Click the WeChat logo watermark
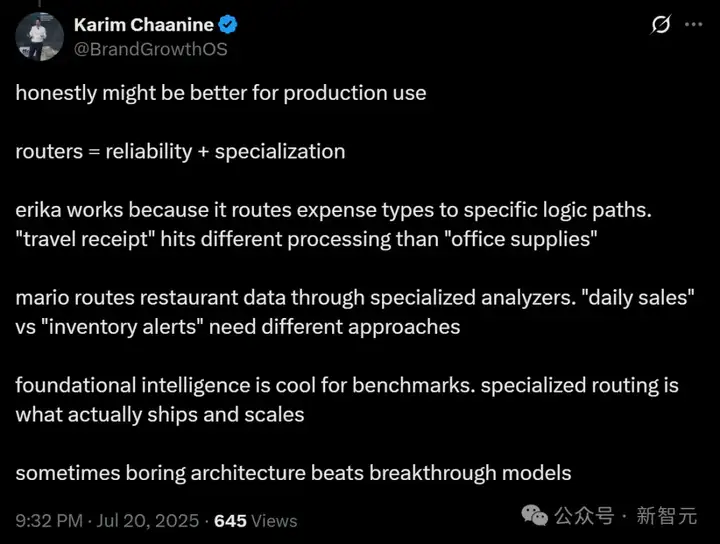 pyautogui.click(x=534, y=516)
